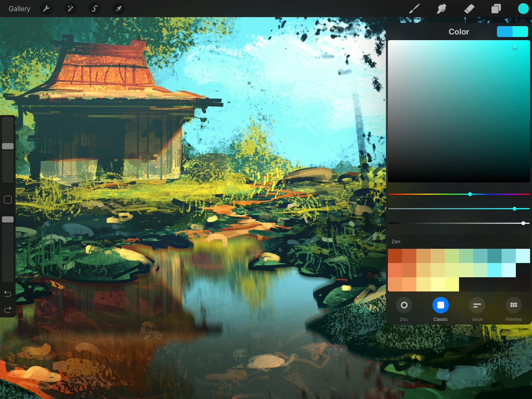The width and height of the screenshot is (532, 399).
Task: Tap the previous blue color in header
Action: 504,32
